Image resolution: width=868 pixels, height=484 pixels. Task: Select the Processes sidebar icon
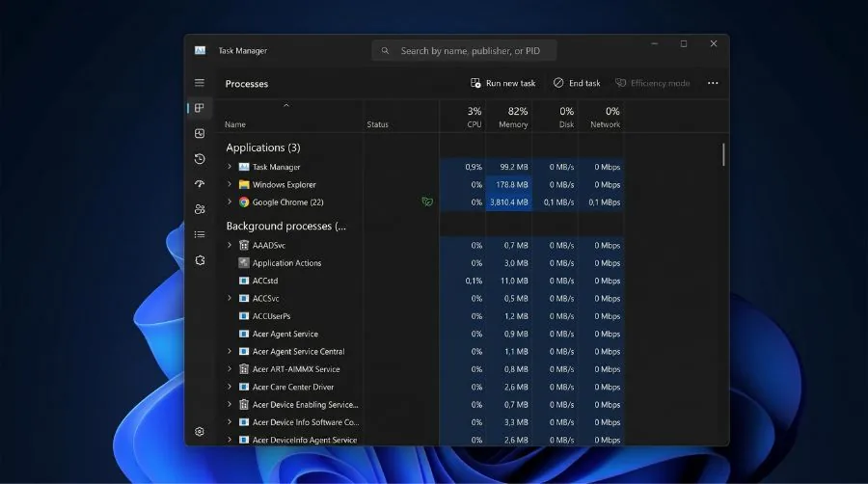click(x=200, y=108)
